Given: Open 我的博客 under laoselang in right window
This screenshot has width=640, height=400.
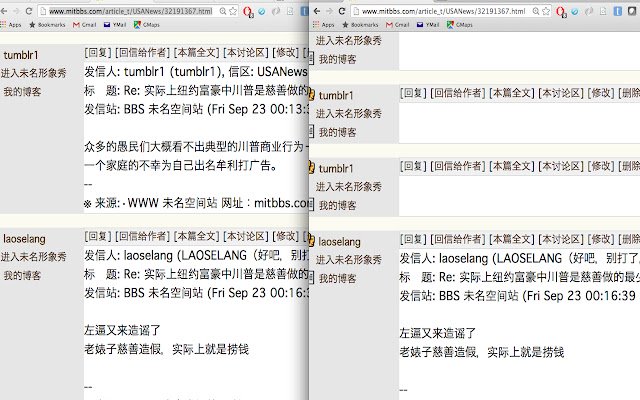Looking at the screenshot, I should pos(338,279).
